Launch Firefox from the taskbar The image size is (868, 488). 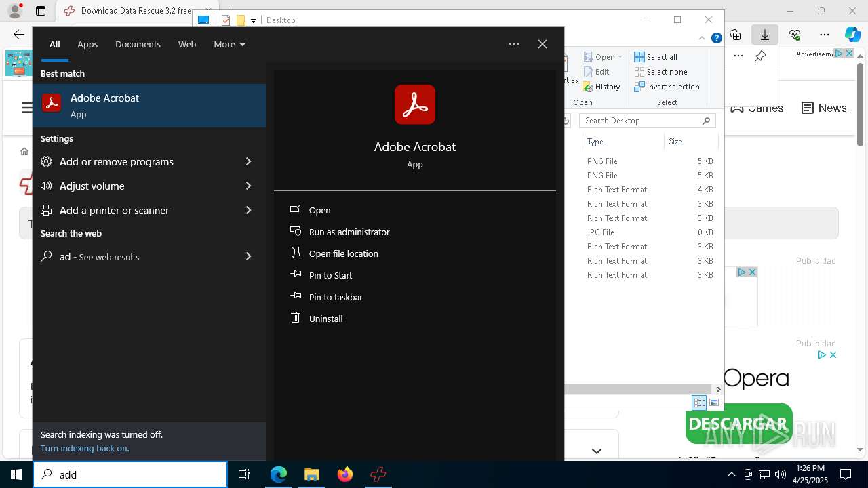click(344, 474)
